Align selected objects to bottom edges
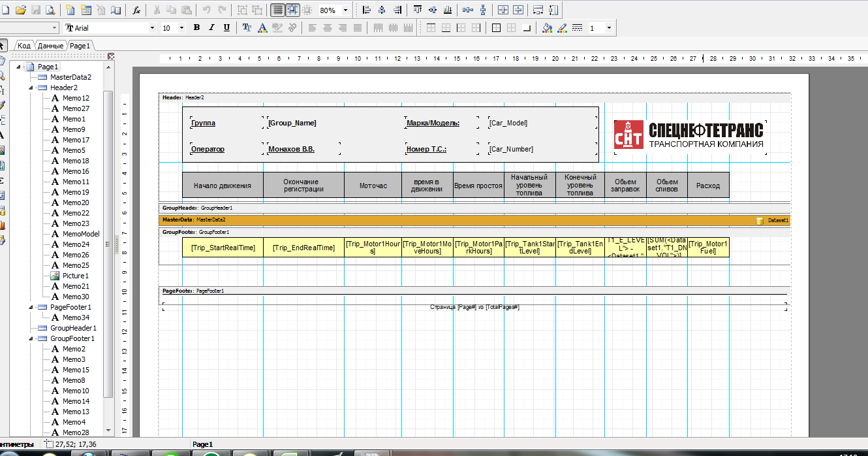The image size is (868, 456). click(448, 10)
